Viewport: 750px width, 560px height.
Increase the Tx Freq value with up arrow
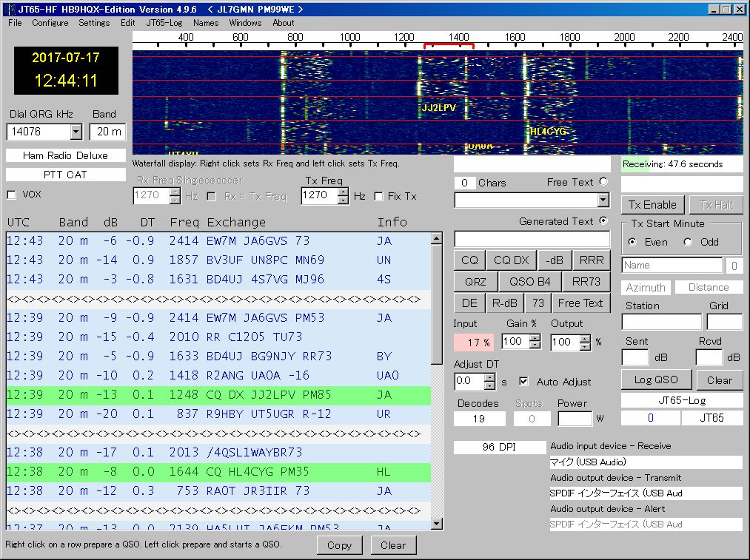(343, 192)
